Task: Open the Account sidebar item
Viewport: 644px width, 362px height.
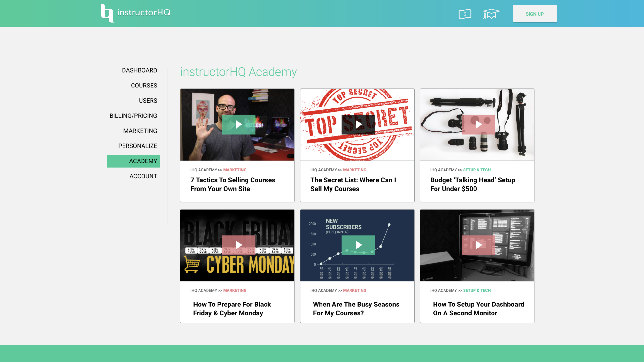Action: coord(143,176)
